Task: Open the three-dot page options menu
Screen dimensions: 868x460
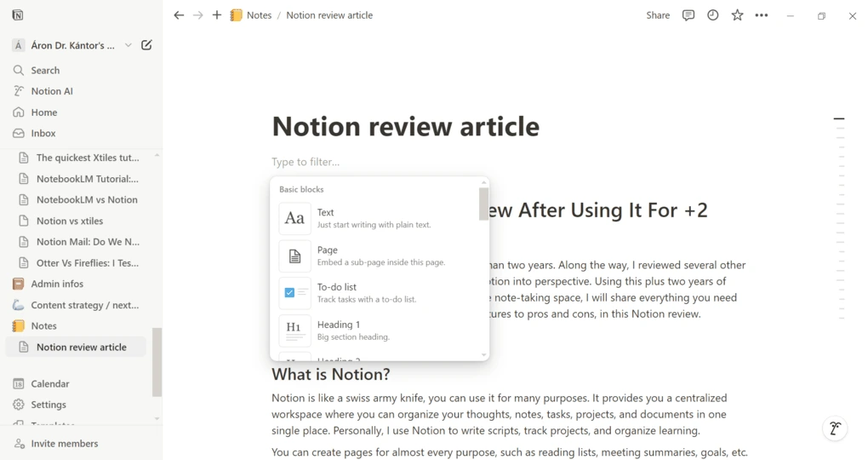Action: [762, 15]
